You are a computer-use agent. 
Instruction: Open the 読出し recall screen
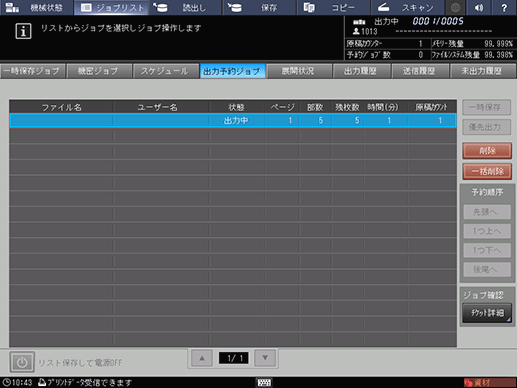coord(185,7)
